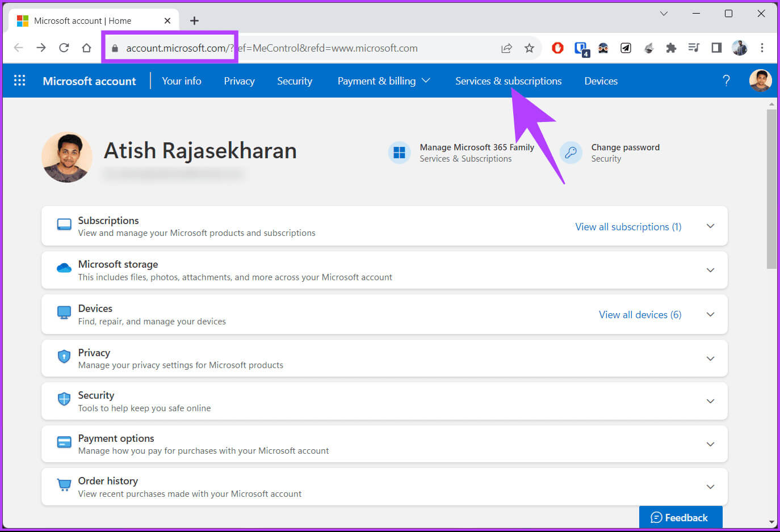The height and width of the screenshot is (532, 780).
Task: Open a new browser tab
Action: [x=194, y=20]
